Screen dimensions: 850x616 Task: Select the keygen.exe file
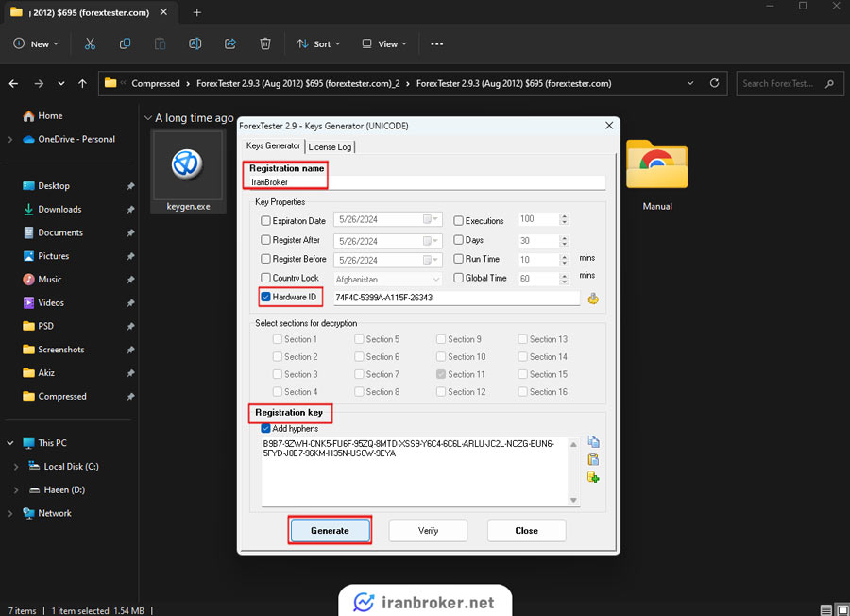pos(188,171)
